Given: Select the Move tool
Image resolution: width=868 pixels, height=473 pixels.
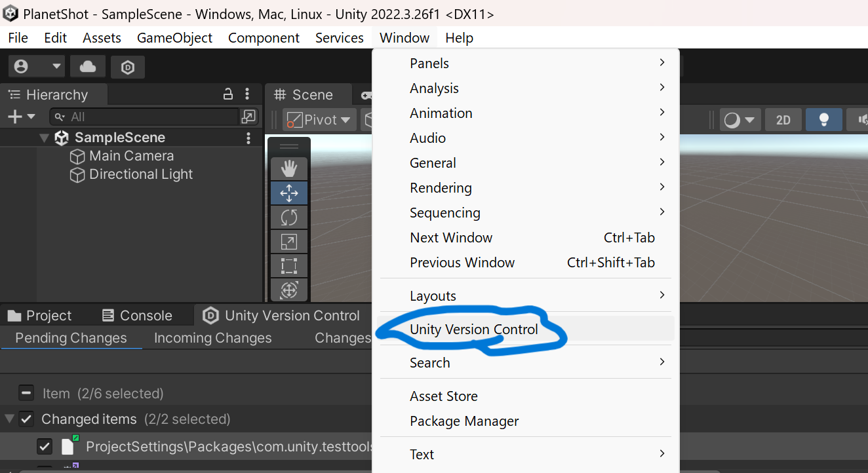Looking at the screenshot, I should point(289,193).
